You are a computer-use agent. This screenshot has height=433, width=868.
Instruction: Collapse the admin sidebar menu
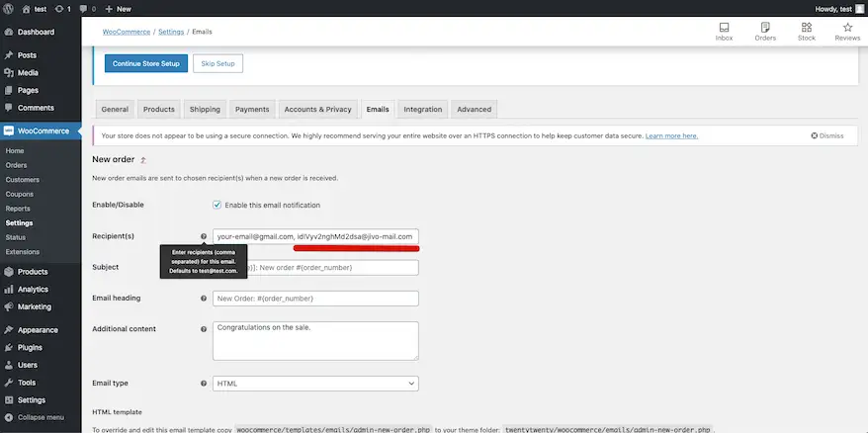40,417
